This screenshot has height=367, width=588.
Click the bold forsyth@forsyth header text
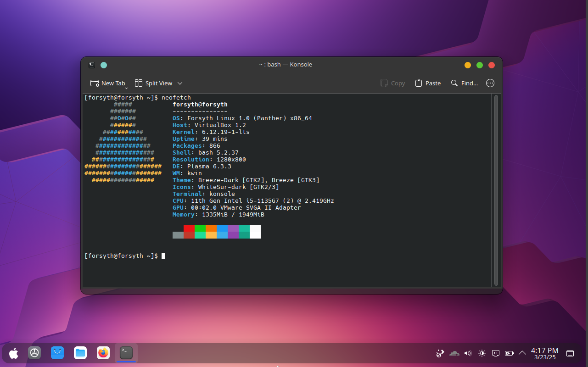[x=200, y=105]
